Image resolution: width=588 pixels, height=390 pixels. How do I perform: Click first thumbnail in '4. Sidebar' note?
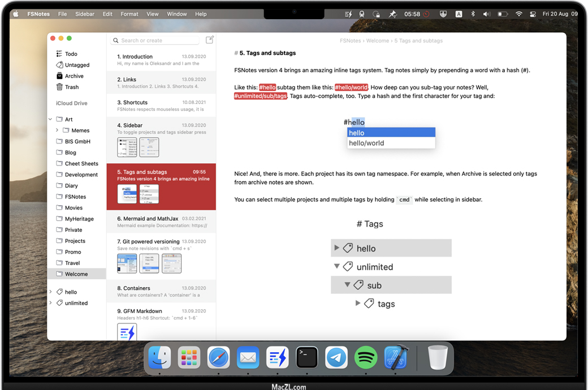click(127, 147)
